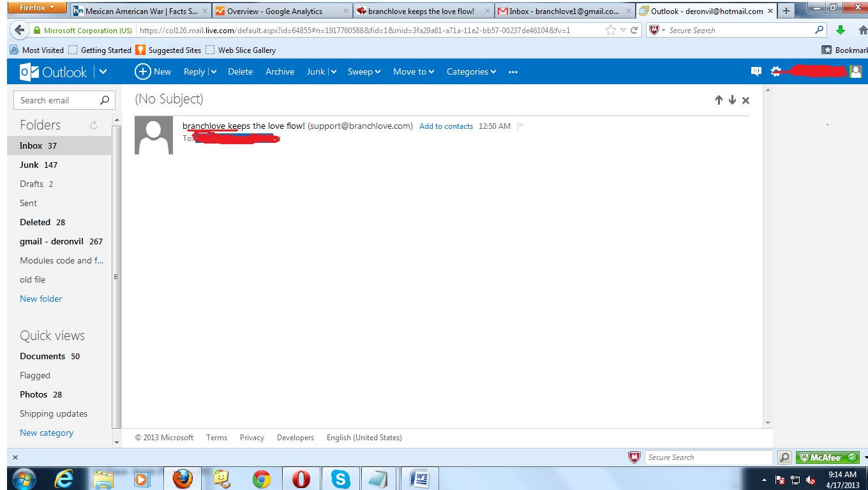The height and width of the screenshot is (490, 868).
Task: Click the Firefox back arrow button
Action: pyautogui.click(x=19, y=30)
